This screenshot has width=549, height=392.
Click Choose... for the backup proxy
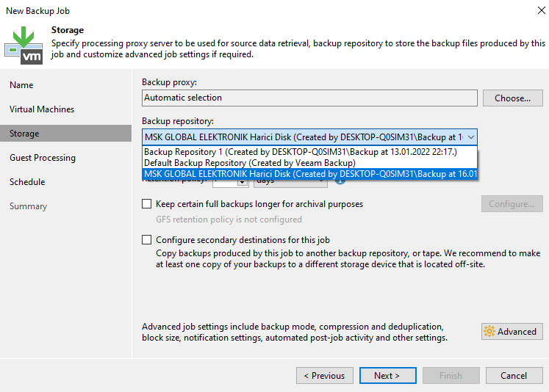[512, 98]
